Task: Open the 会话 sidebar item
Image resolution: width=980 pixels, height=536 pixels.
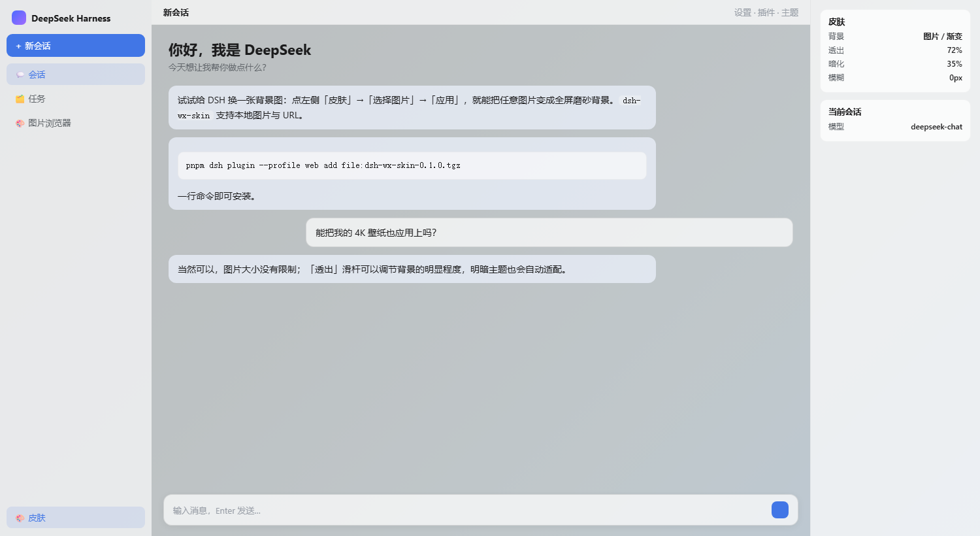Action: point(76,75)
